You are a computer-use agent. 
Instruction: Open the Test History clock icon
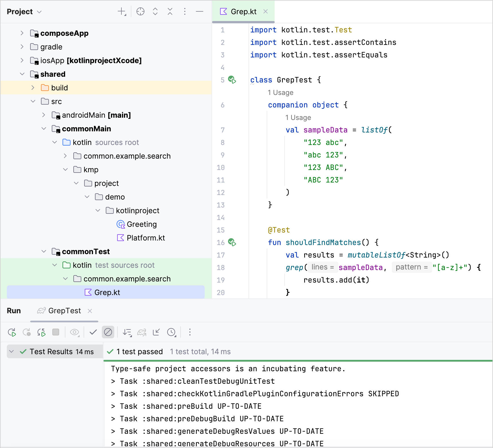171,332
